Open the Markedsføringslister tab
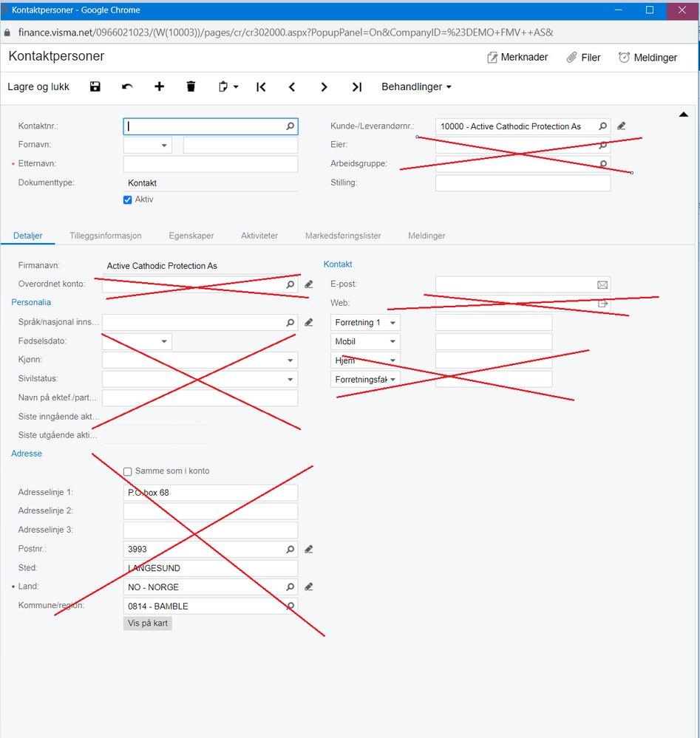 tap(343, 236)
